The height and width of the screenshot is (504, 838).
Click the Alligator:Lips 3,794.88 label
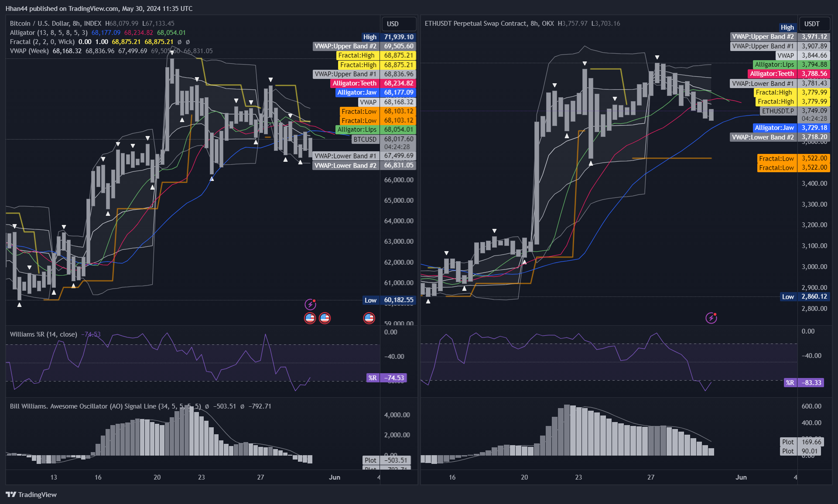click(791, 65)
